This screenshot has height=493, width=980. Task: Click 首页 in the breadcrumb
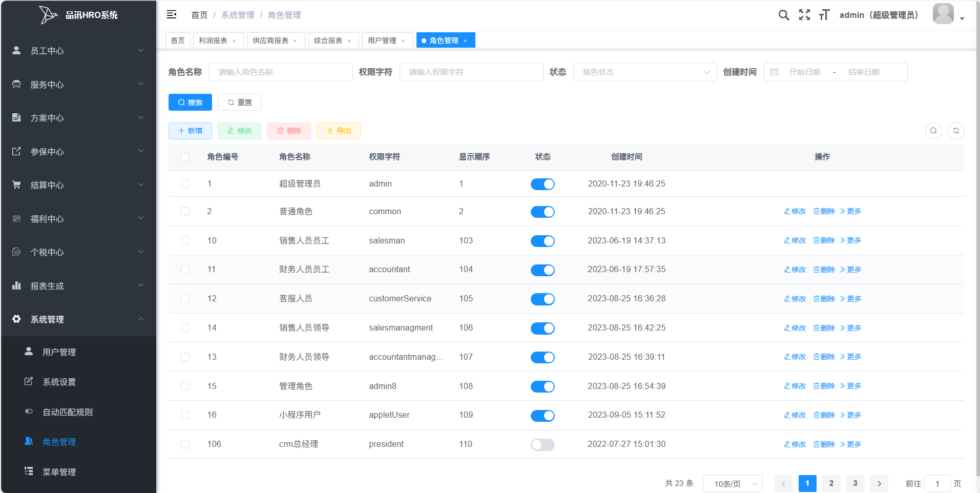coord(199,15)
